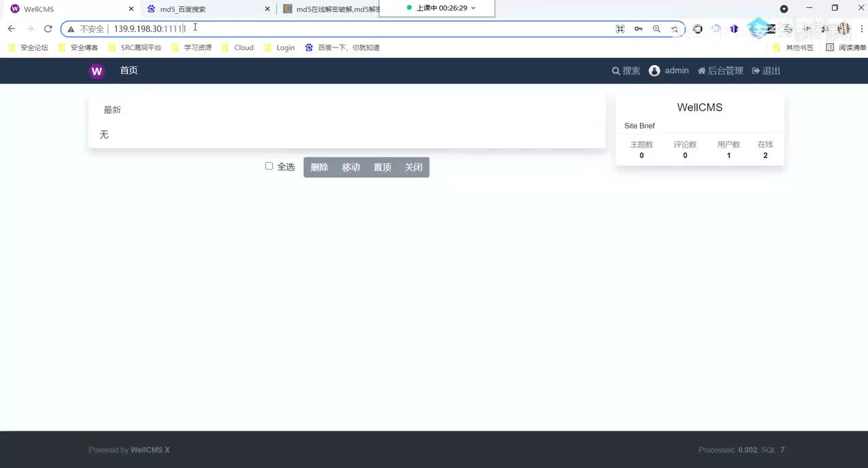This screenshot has height=468, width=868.
Task: Click the 主题数 count stat
Action: [642, 150]
